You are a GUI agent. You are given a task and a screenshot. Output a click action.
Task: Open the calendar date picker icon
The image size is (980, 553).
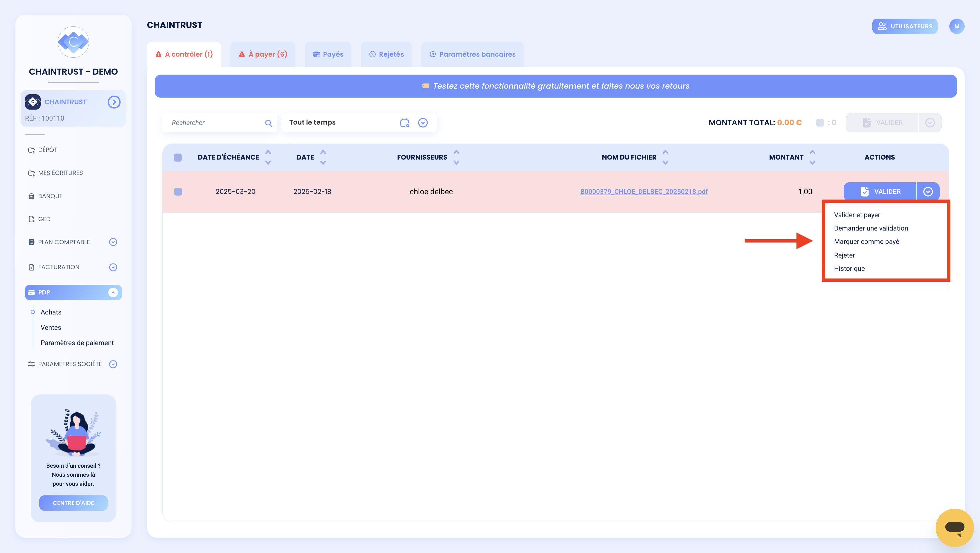point(404,123)
